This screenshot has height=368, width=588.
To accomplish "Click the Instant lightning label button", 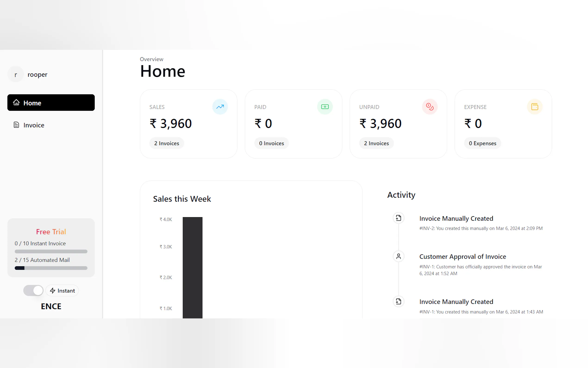I will (x=62, y=291).
